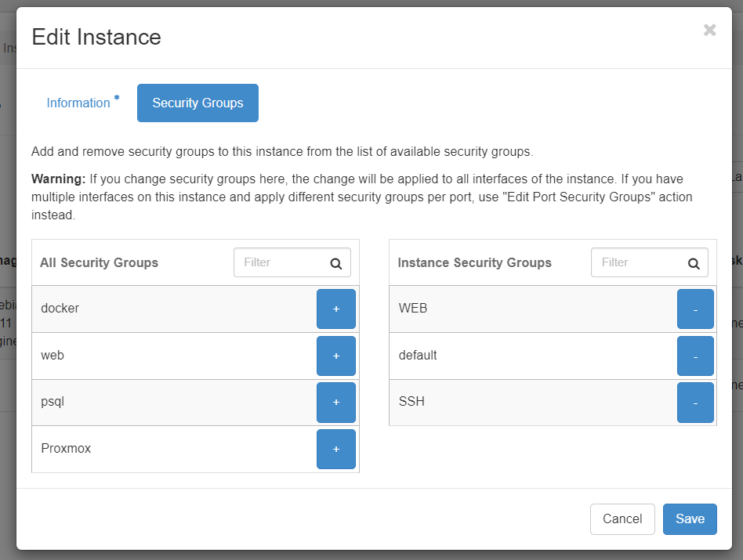Remove the SSH security group
The width and height of the screenshot is (743, 560).
[x=695, y=402]
